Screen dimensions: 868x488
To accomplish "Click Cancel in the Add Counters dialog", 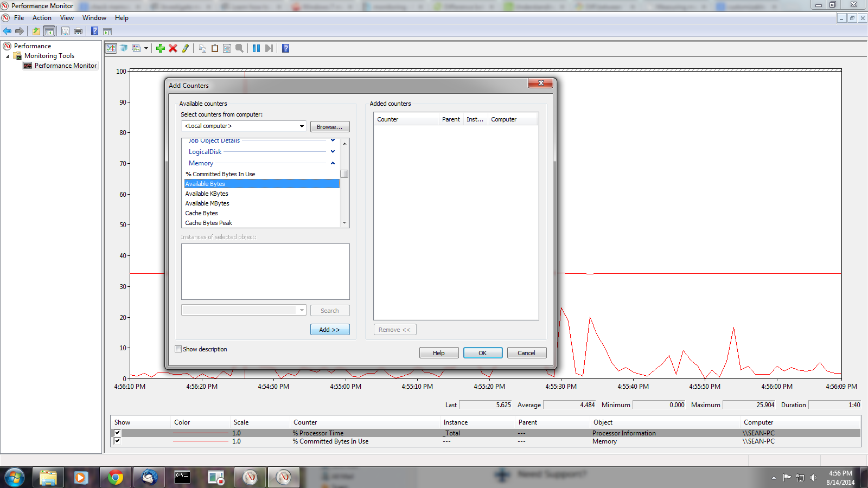I will click(527, 353).
